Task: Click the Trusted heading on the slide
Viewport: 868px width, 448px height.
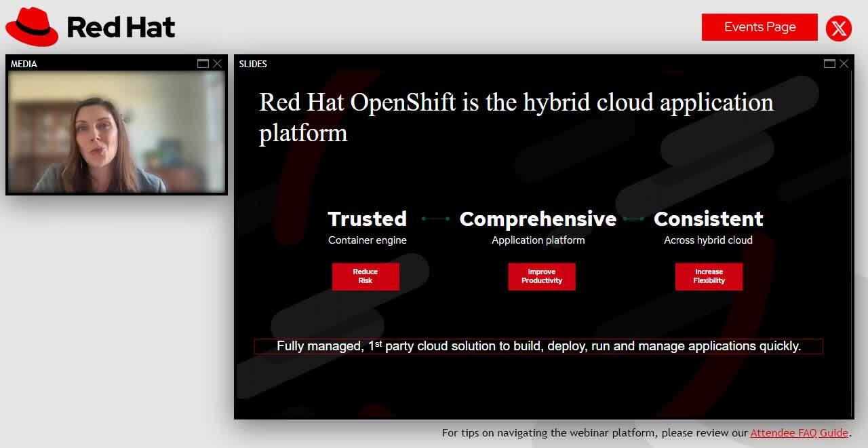Action: coord(367,219)
